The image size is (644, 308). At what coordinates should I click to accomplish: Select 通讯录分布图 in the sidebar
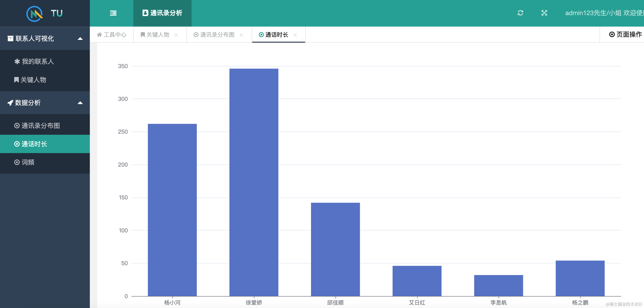(x=41, y=126)
